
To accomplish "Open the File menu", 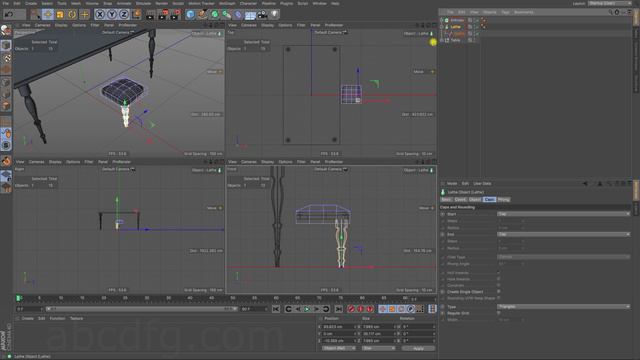I will (6, 3).
